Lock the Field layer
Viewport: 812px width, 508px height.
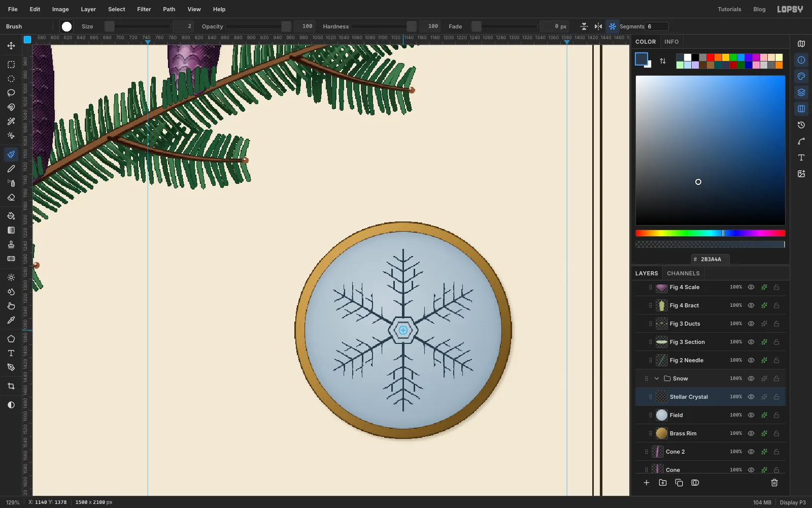coord(776,415)
